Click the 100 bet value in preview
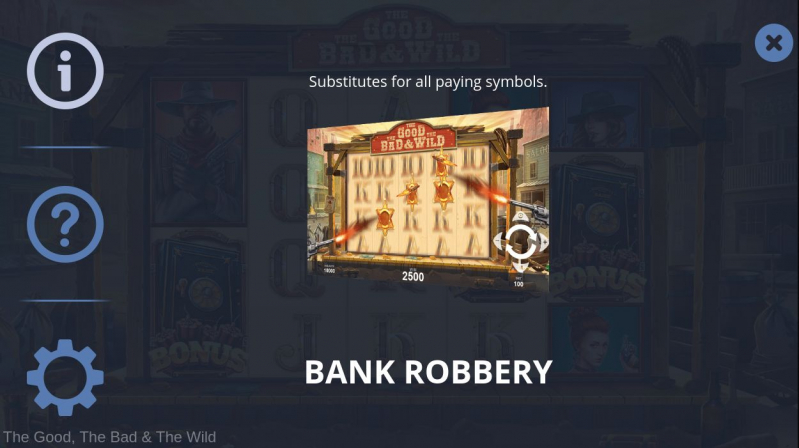Image resolution: width=799 pixels, height=448 pixels. coord(518,284)
